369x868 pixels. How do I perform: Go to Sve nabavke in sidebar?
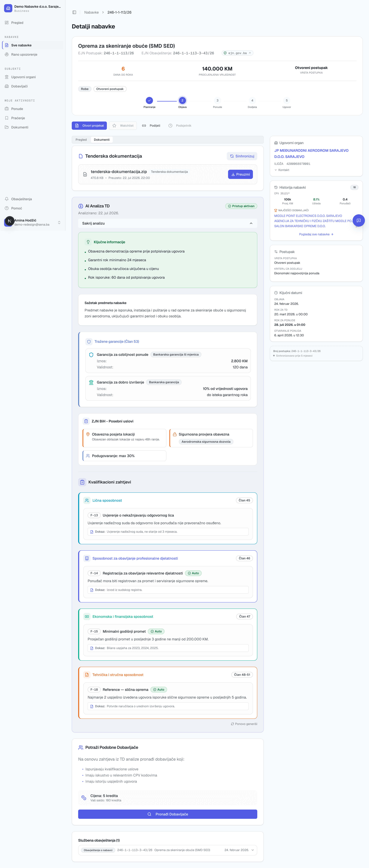[x=33, y=45]
